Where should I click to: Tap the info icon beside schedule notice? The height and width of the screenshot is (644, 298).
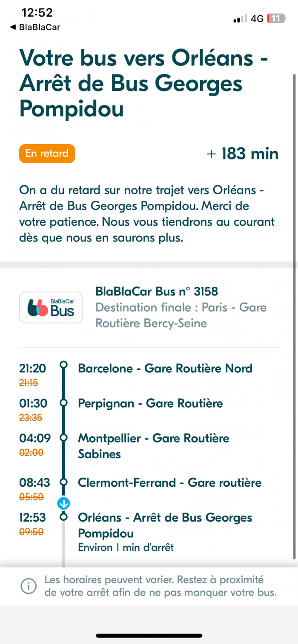coord(29,586)
